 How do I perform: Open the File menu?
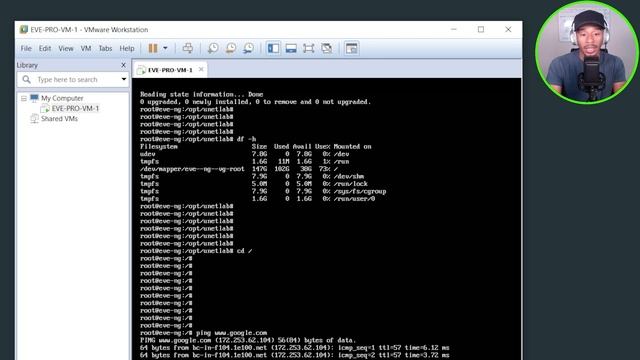pyautogui.click(x=26, y=48)
